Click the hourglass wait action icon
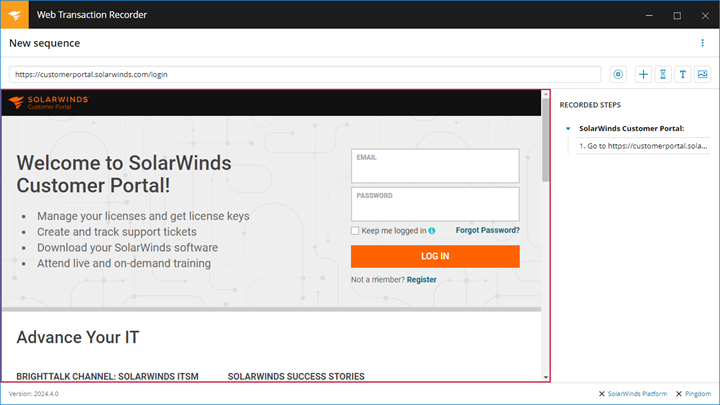 click(x=663, y=74)
